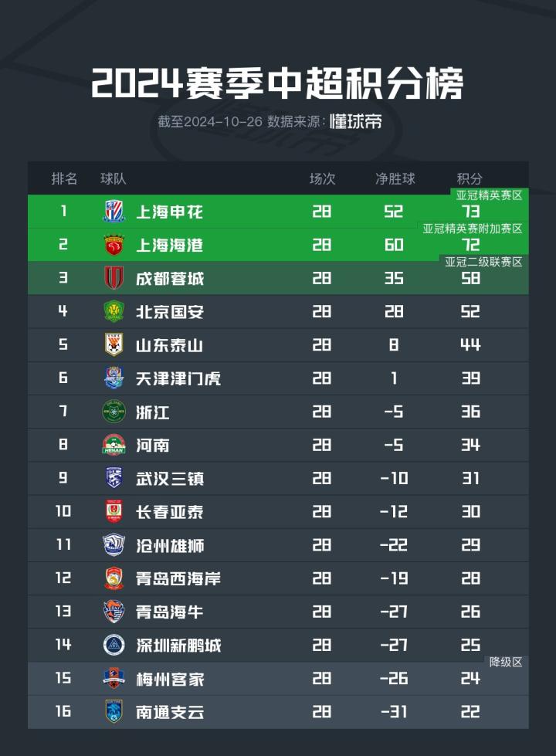The height and width of the screenshot is (756, 556).
Task: Click the 2024赛季中超积分榜 title
Action: click(277, 83)
